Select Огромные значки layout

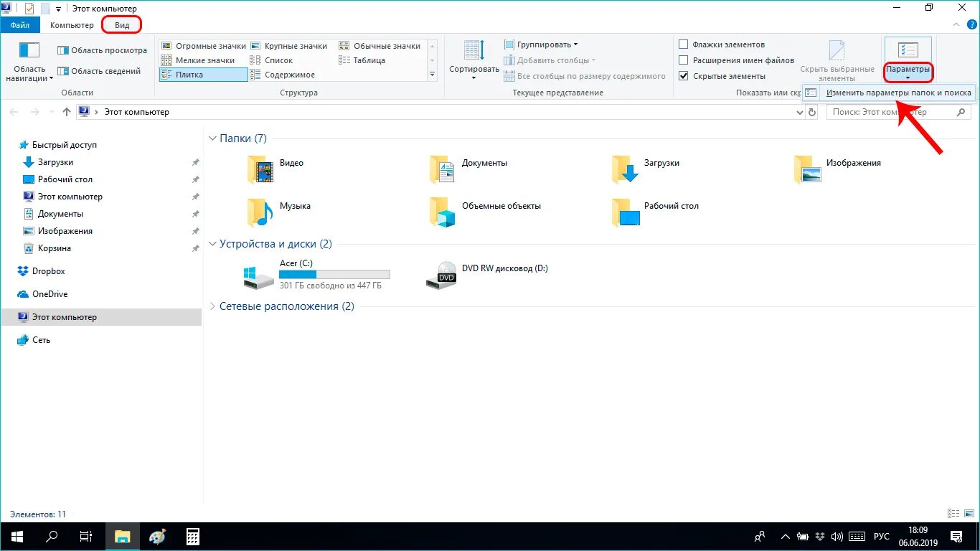point(204,46)
